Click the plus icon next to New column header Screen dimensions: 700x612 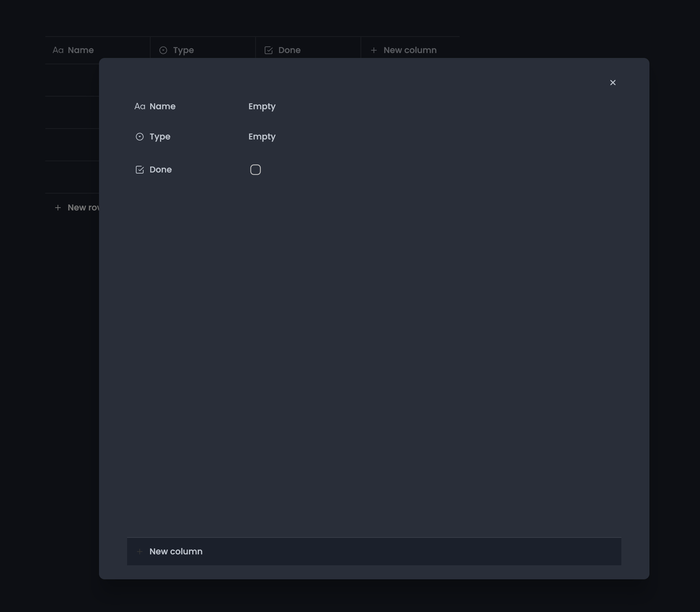tap(374, 50)
